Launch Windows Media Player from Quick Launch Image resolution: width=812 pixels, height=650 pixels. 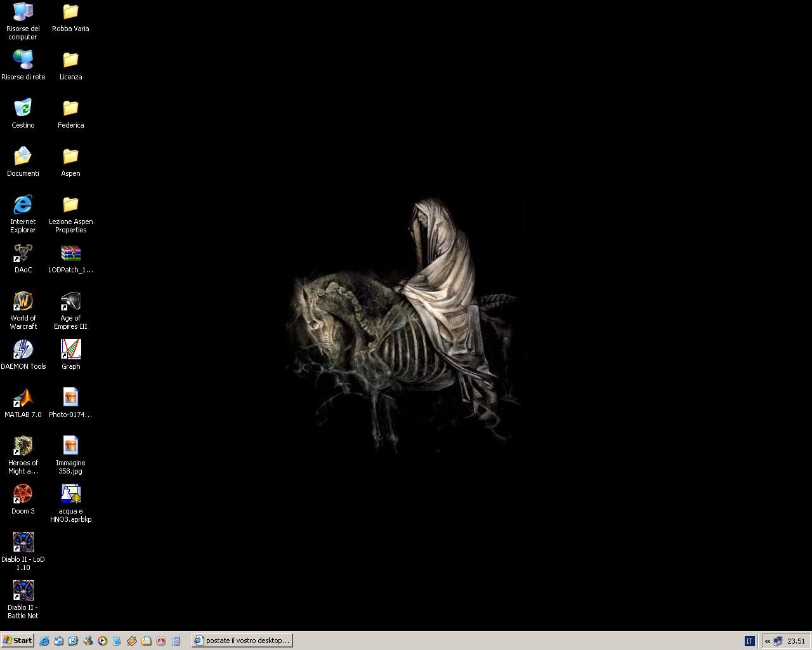pyautogui.click(x=102, y=641)
